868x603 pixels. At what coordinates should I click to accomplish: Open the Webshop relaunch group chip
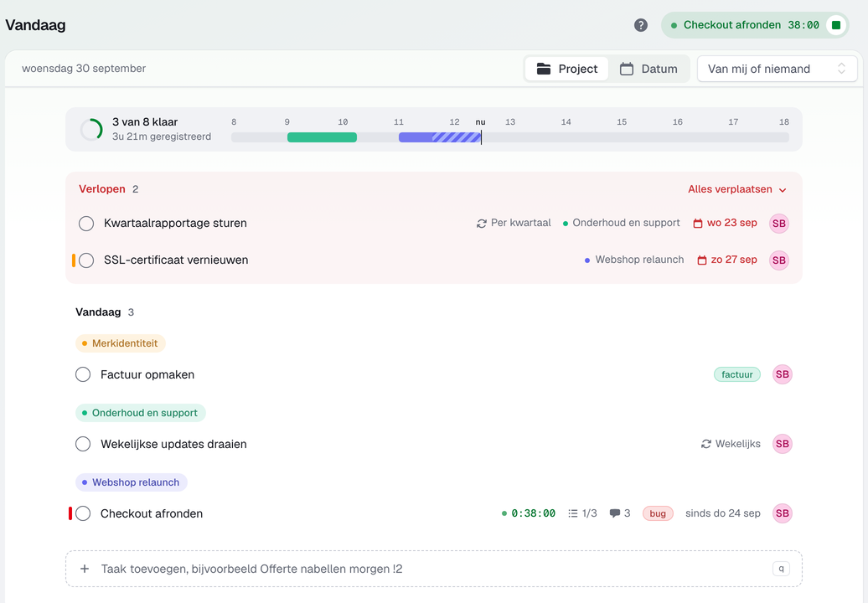point(132,482)
